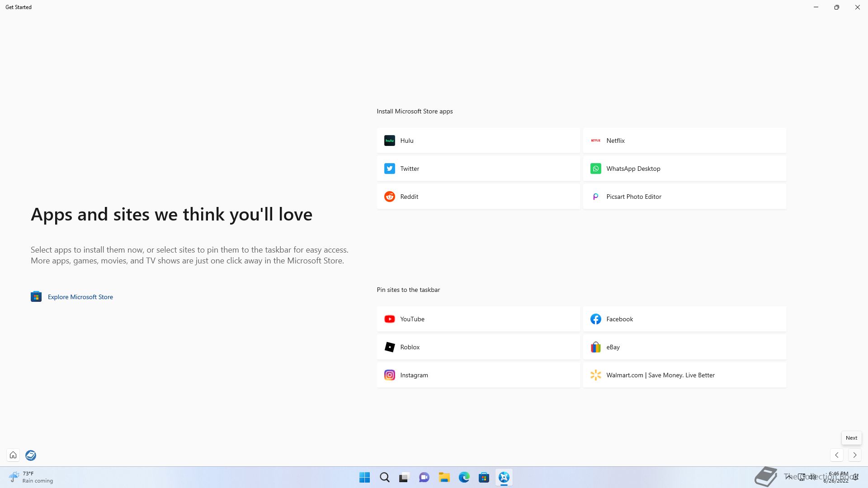Select the Roblox site tile
This screenshot has height=488, width=868.
tap(478, 347)
